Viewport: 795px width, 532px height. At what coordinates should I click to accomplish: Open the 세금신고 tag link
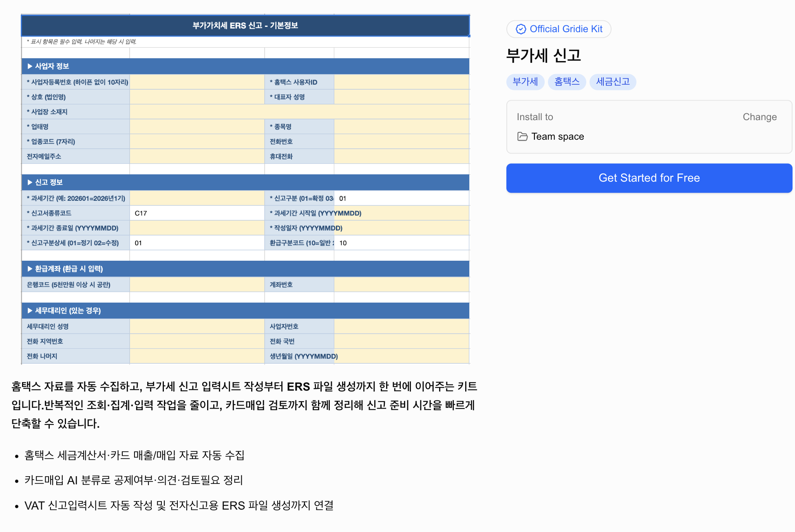(613, 81)
